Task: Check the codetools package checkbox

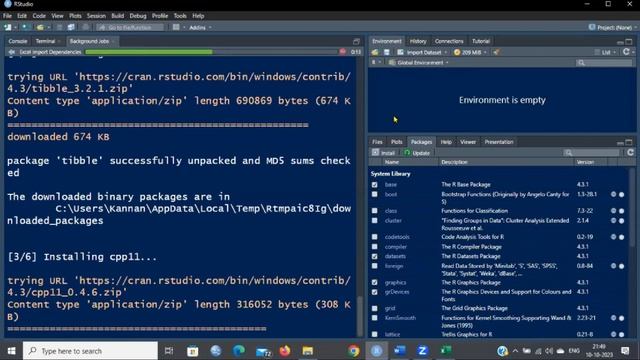Action: coord(374,237)
